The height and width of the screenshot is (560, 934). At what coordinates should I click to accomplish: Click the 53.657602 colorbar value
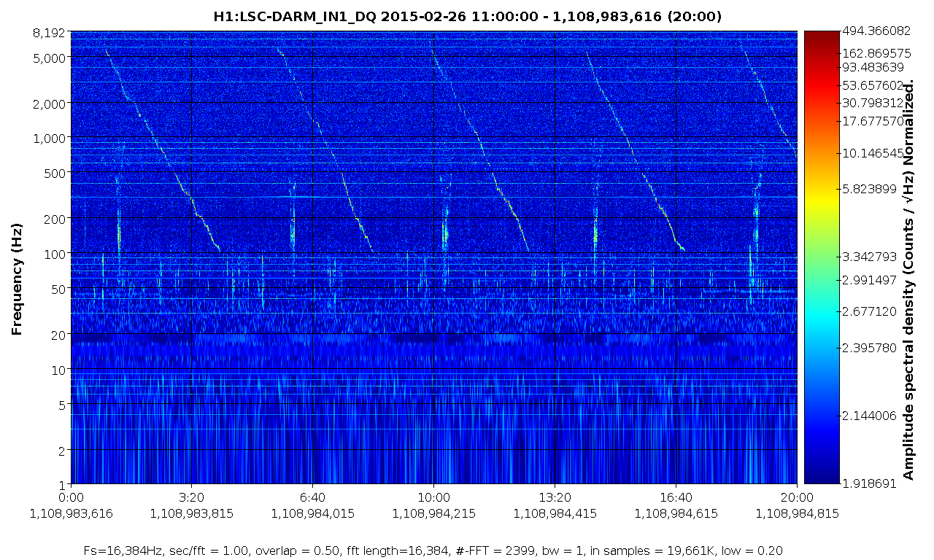pyautogui.click(x=873, y=86)
